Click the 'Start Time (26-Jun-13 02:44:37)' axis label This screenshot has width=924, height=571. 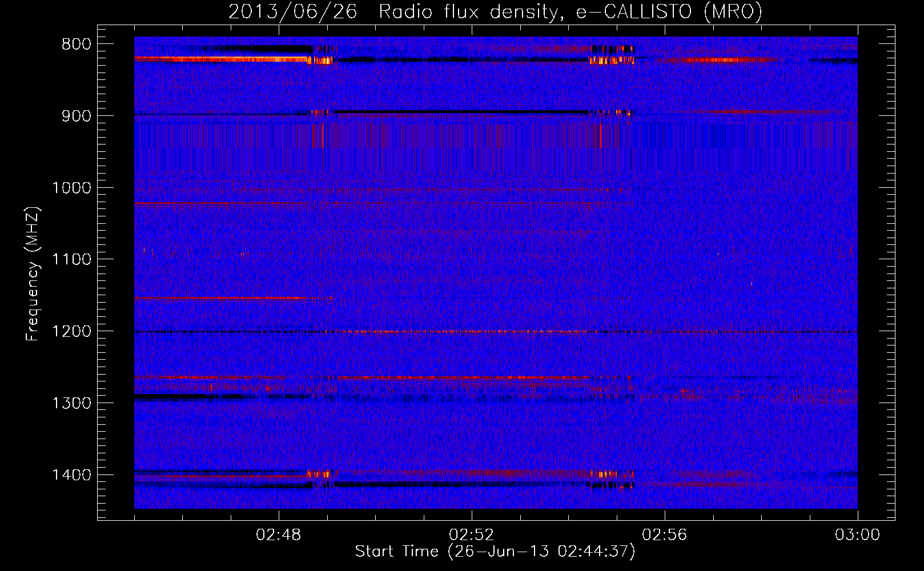click(x=495, y=551)
